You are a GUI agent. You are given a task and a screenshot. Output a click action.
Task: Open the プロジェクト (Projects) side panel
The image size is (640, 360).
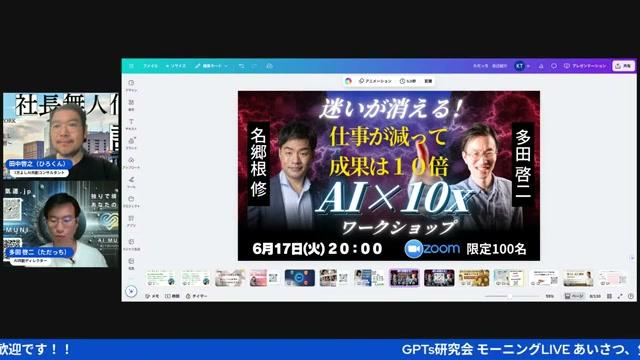(131, 202)
